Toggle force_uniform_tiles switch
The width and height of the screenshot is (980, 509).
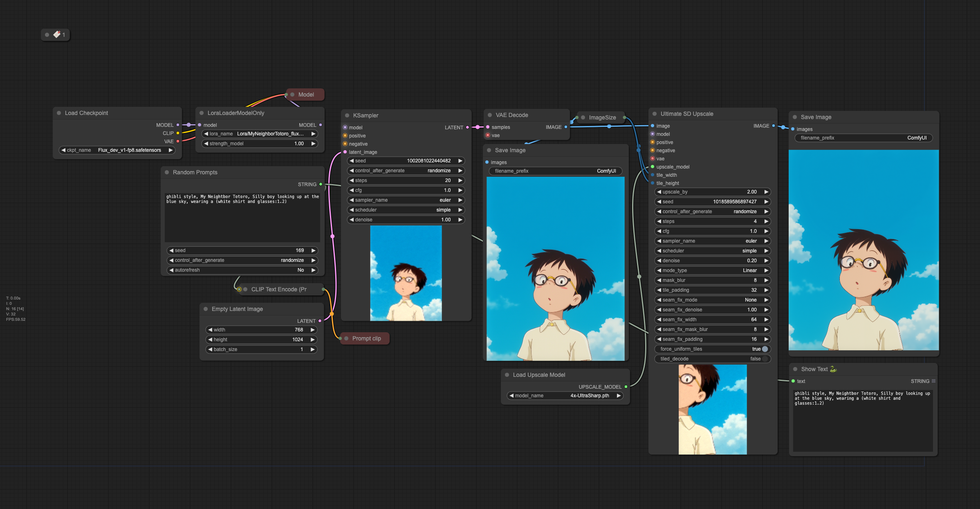[765, 349]
